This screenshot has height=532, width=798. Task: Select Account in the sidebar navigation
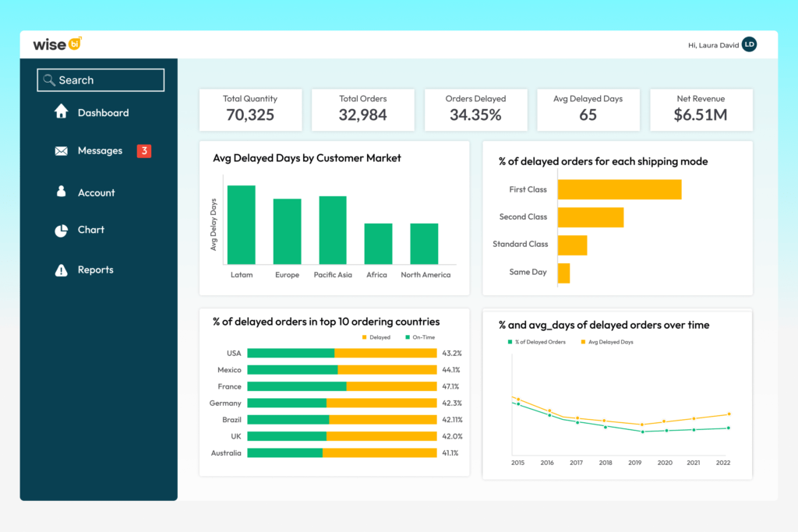(97, 192)
